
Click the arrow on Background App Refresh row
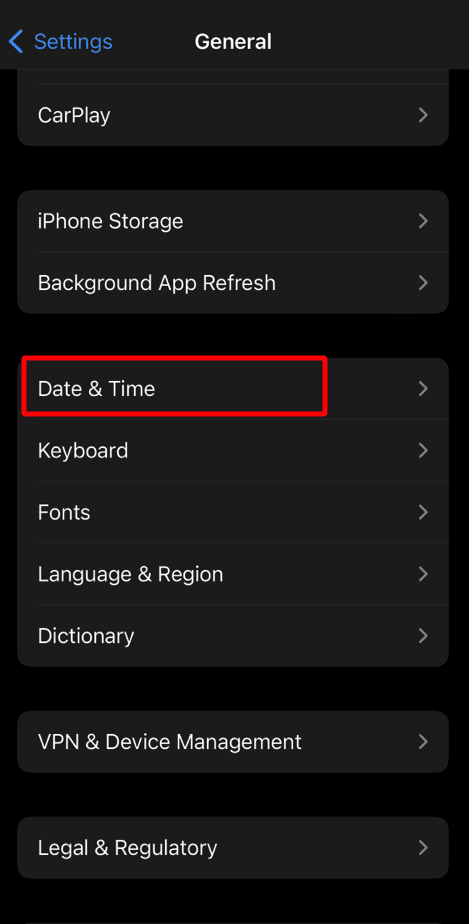tap(423, 283)
